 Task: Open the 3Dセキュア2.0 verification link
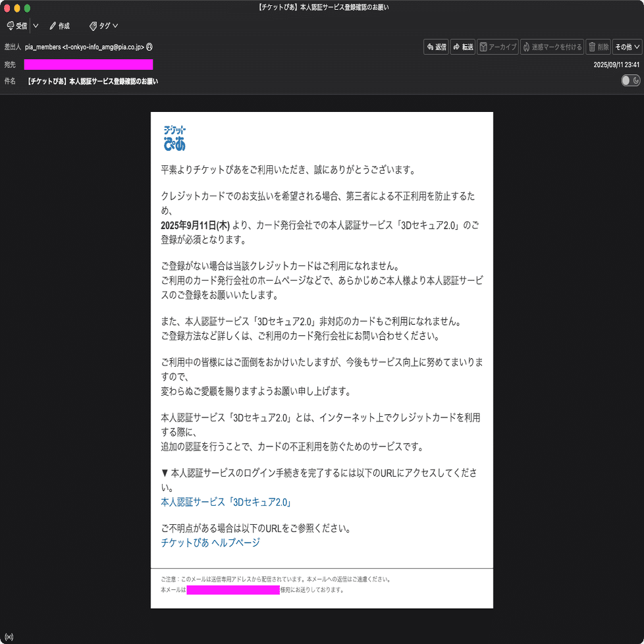coord(227,502)
